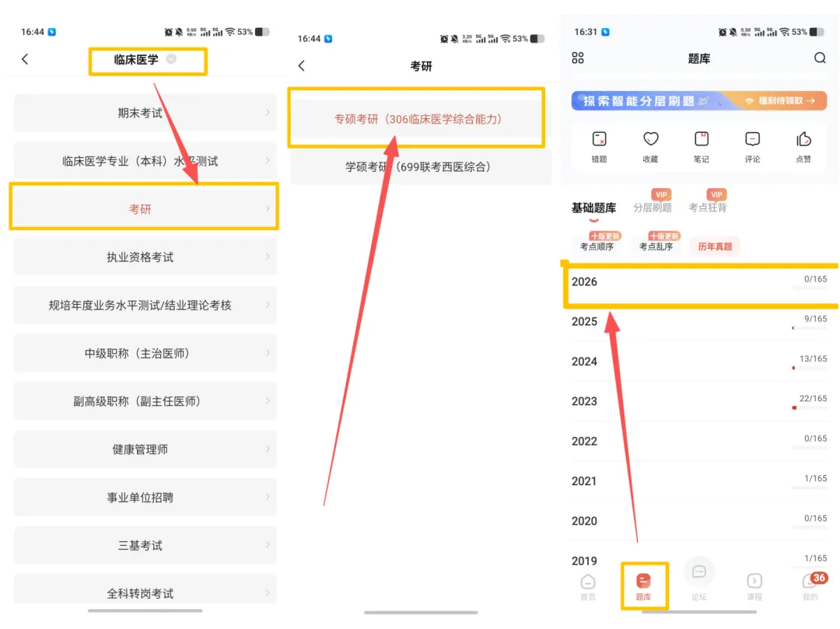Image resolution: width=840 pixels, height=629 pixels.
Task: Open the 2026 exam paper row
Action: point(699,282)
